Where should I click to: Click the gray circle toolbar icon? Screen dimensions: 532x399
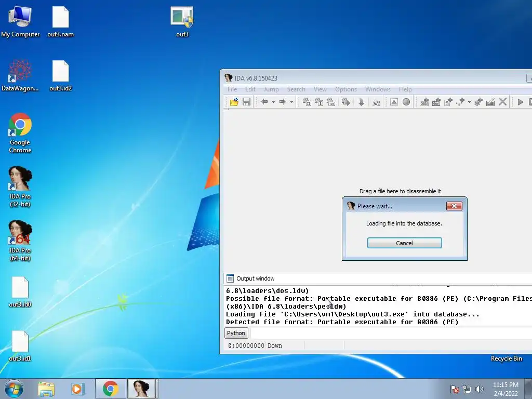click(x=406, y=102)
